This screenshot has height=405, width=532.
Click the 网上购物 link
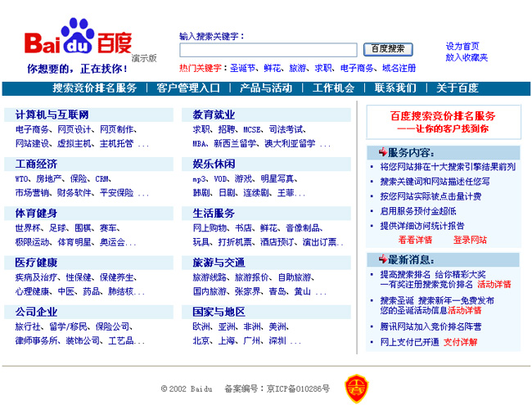click(x=210, y=228)
